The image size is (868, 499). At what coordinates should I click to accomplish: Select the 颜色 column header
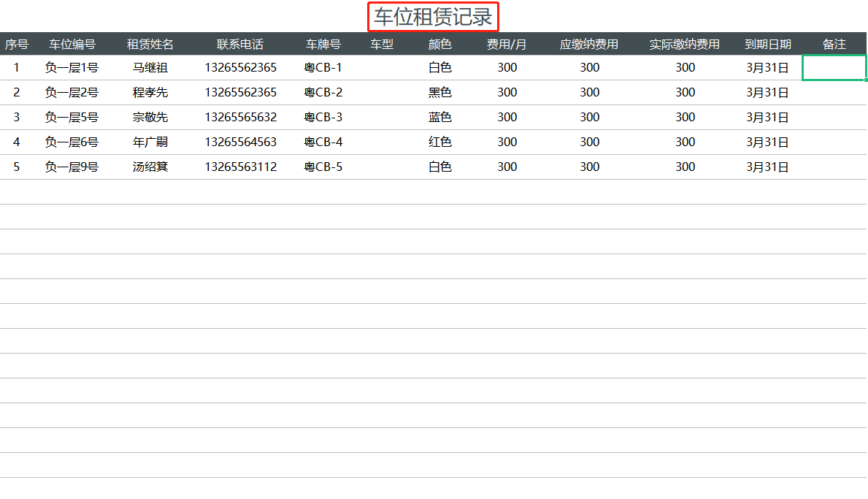439,43
